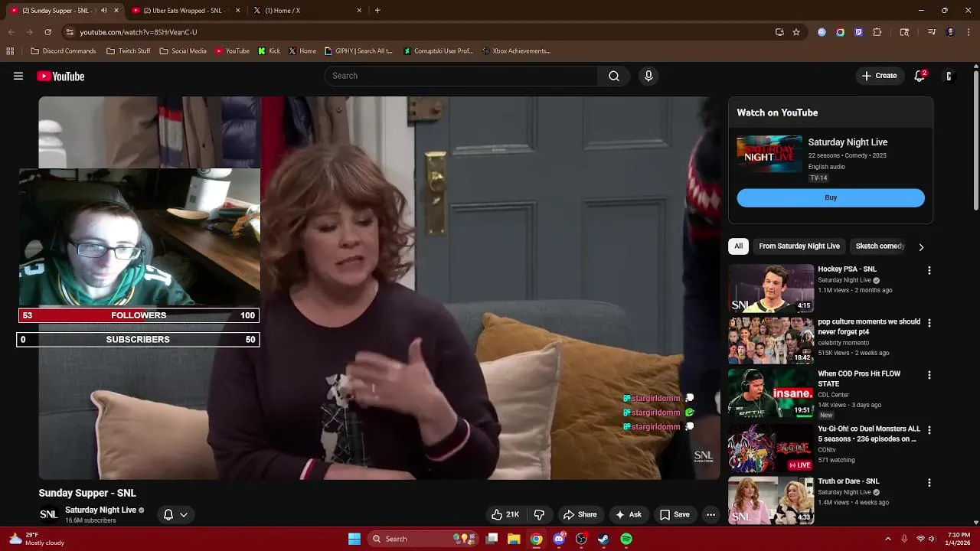Open the Twitch Stuff bookmark folder
Screen dimensions: 980x551
128,51
